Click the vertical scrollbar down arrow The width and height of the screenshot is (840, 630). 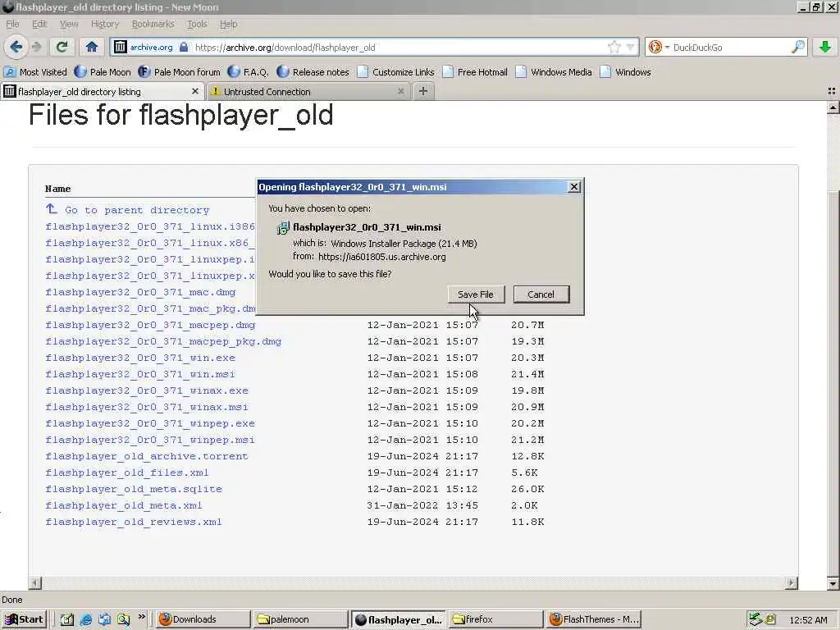click(x=833, y=583)
